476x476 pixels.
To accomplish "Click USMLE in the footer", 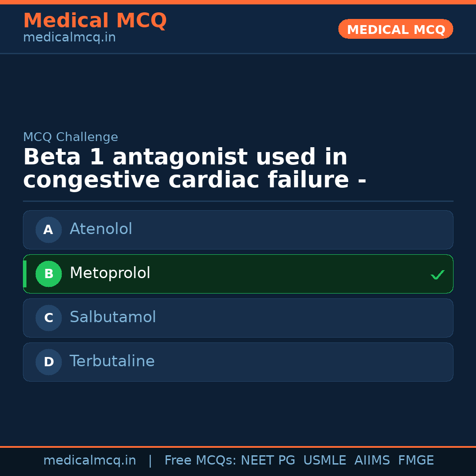I will pyautogui.click(x=324, y=461).
